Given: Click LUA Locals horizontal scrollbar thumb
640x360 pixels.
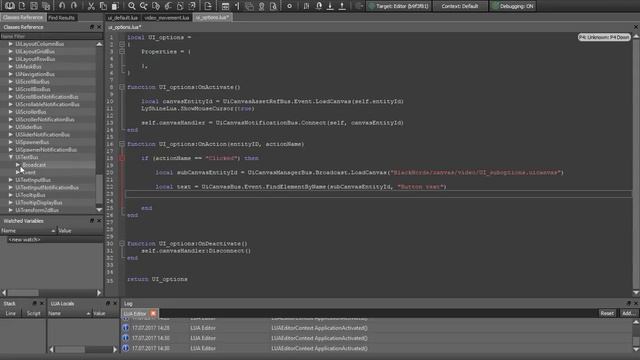Looking at the screenshot, I should pyautogui.click(x=70, y=349).
